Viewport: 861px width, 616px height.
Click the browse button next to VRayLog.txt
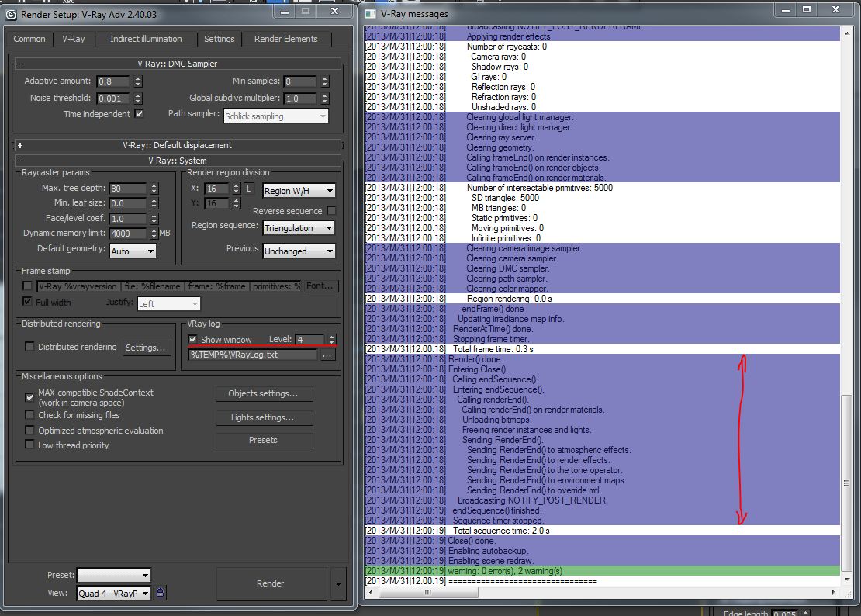click(327, 355)
